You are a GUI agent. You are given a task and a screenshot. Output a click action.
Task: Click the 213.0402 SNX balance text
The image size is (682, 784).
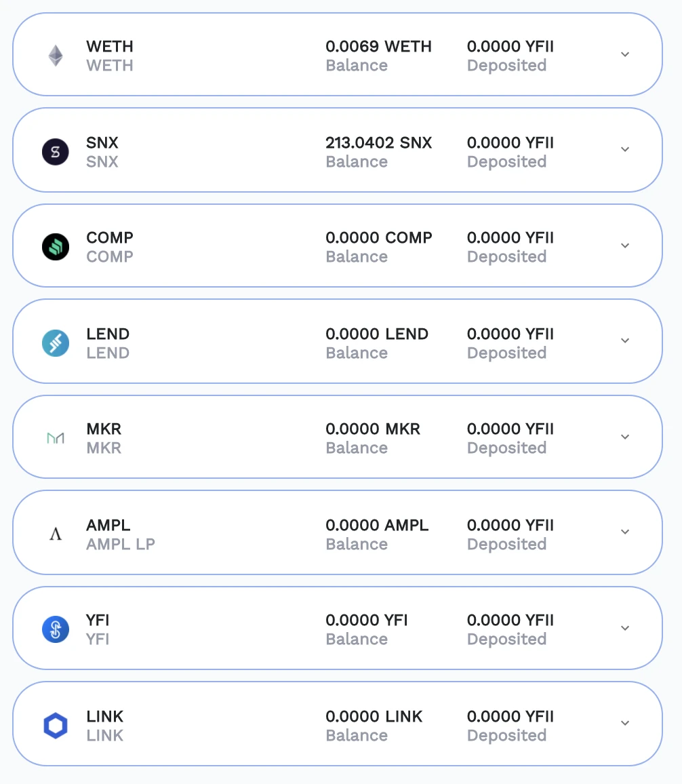click(x=379, y=142)
